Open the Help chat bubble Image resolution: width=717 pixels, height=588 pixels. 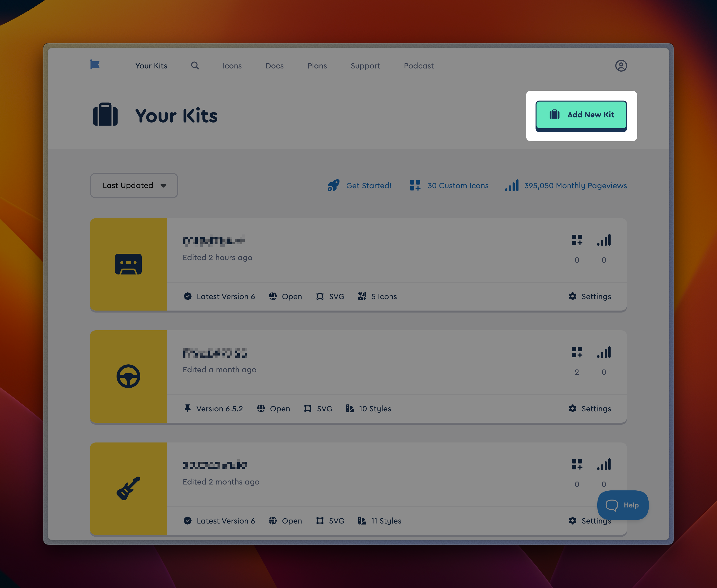[x=622, y=505]
